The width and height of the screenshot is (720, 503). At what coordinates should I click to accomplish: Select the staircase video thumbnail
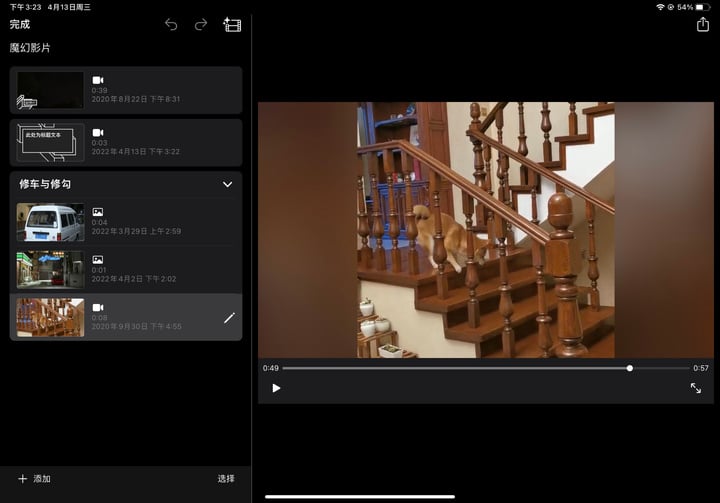51,317
